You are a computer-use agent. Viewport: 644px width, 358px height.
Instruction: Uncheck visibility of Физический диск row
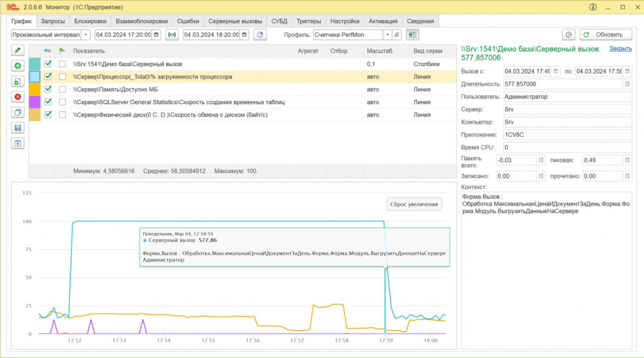pyautogui.click(x=48, y=115)
